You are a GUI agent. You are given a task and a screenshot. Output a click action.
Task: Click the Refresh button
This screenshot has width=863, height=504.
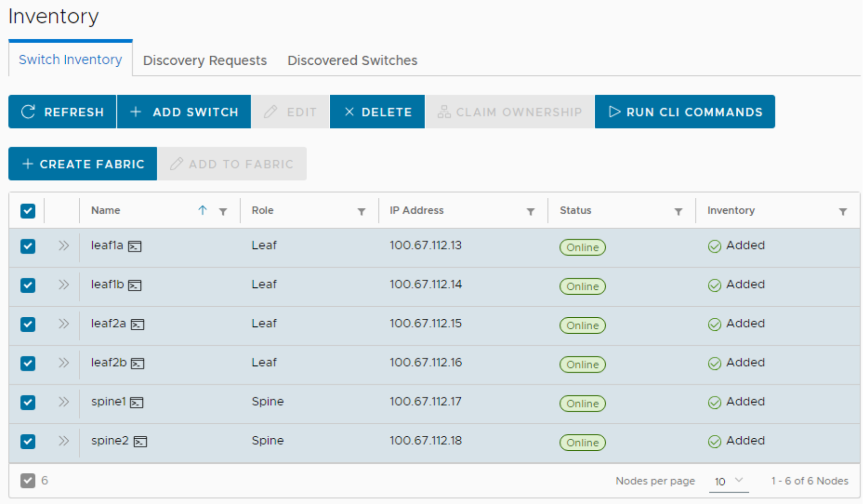[x=62, y=112]
